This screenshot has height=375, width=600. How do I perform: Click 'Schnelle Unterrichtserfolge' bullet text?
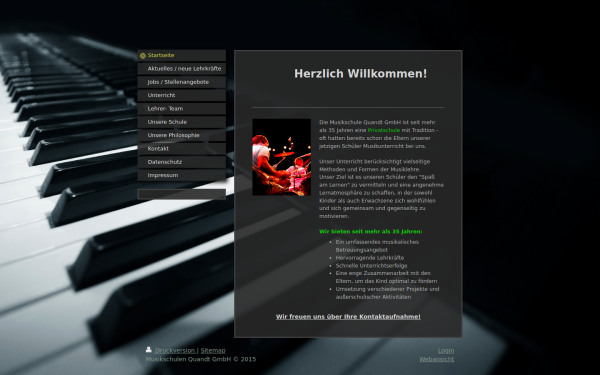tap(372, 266)
